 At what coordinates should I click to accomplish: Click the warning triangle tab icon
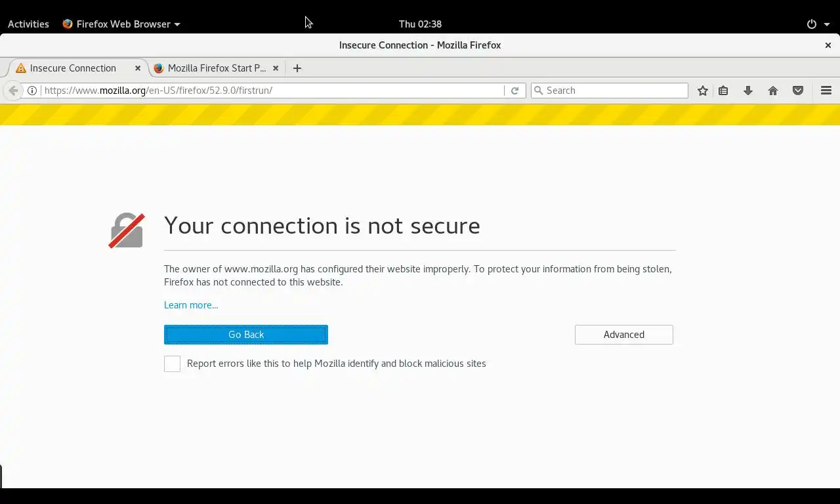[x=21, y=68]
